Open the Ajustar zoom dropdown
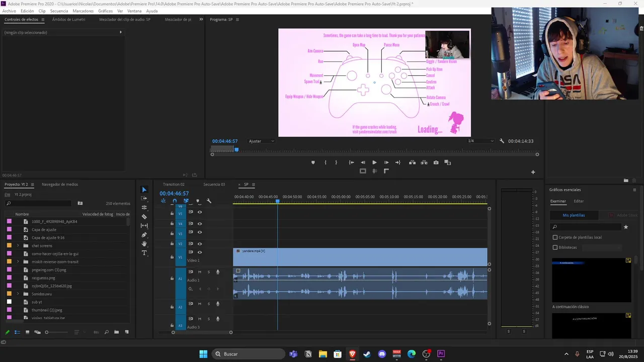 click(262, 141)
